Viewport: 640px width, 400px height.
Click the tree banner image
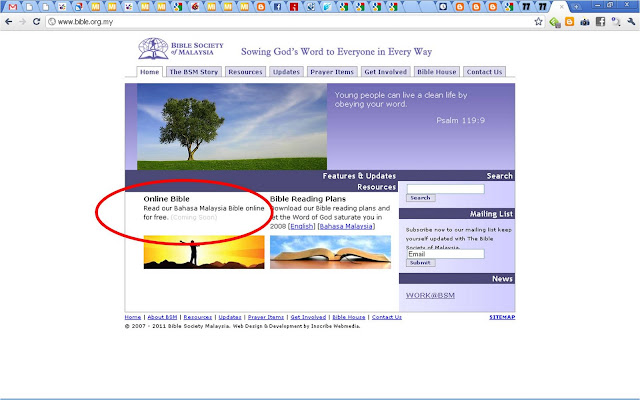[232, 127]
